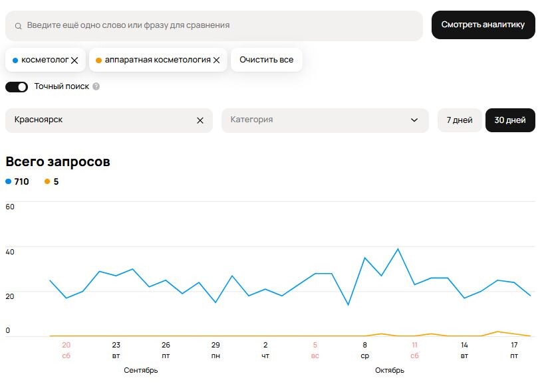Remove the аппаратная косметология tag

pos(216,60)
